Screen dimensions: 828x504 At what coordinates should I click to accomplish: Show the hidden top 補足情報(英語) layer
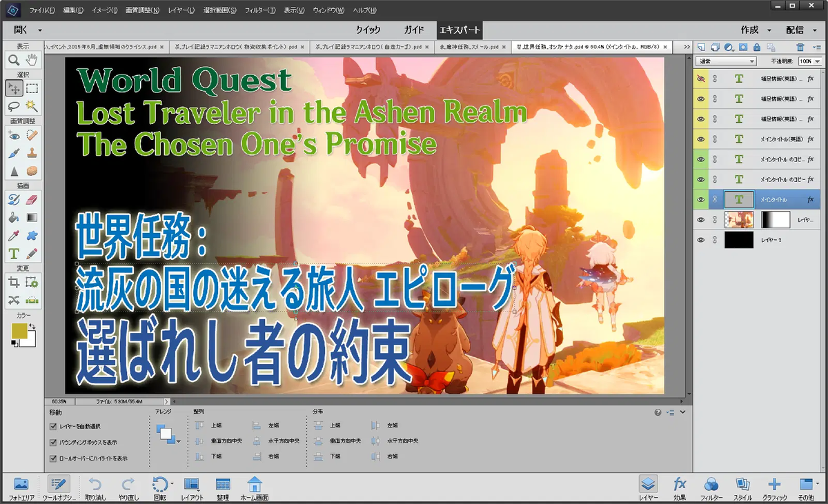click(701, 79)
